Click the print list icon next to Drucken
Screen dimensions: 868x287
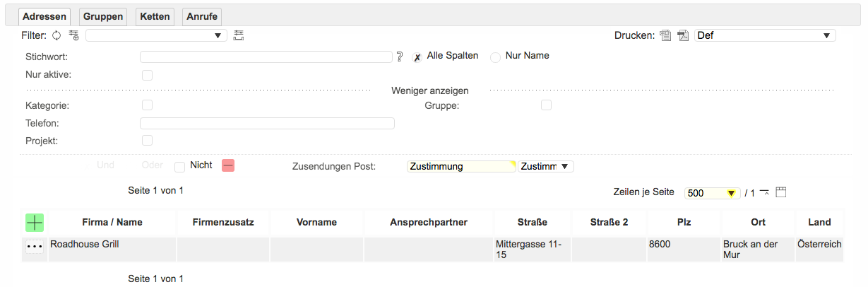tap(665, 36)
